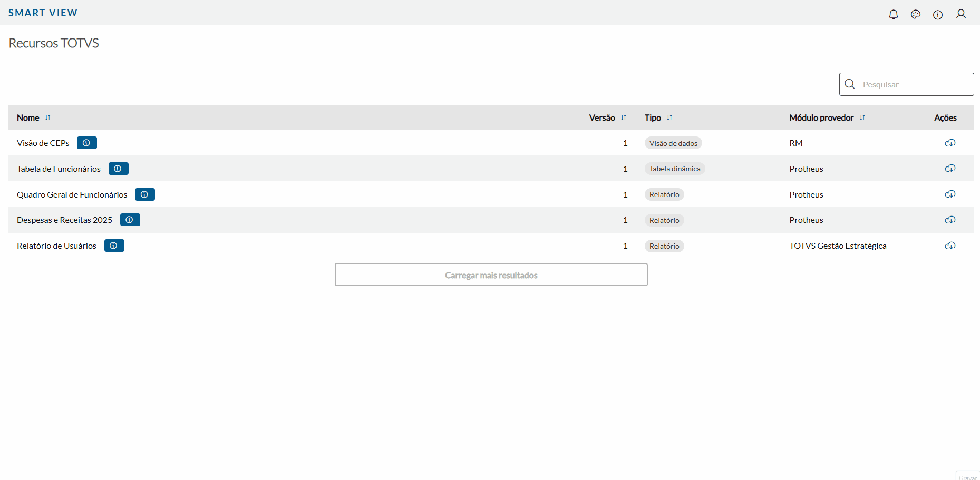Download the Relatório de Usuários resource
The image size is (980, 480).
coord(950,246)
